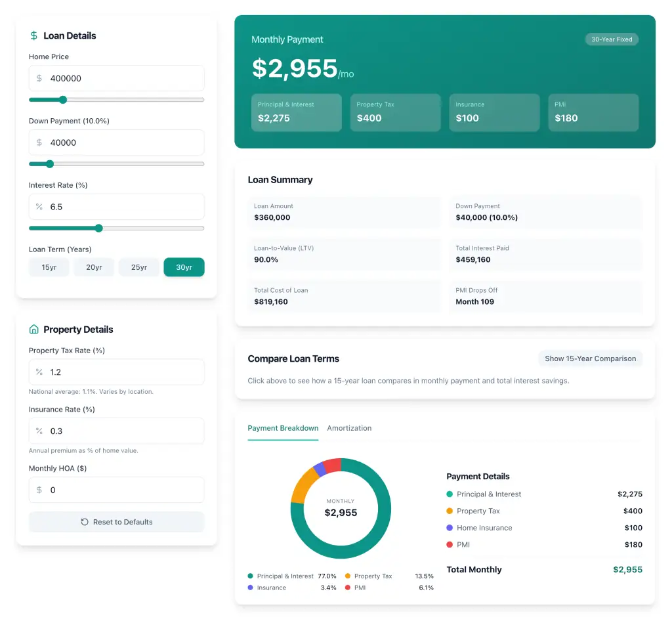
Task: Click the Property Tax $400 card
Action: point(396,112)
